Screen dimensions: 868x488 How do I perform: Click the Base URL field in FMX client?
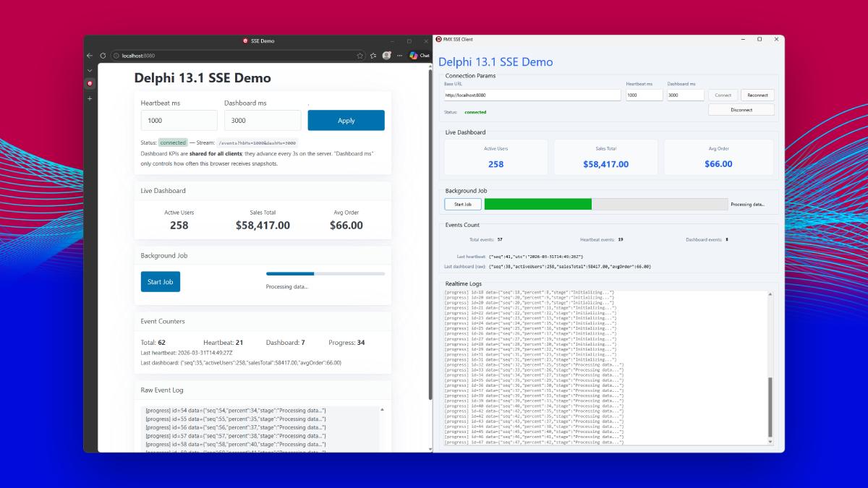click(x=532, y=95)
